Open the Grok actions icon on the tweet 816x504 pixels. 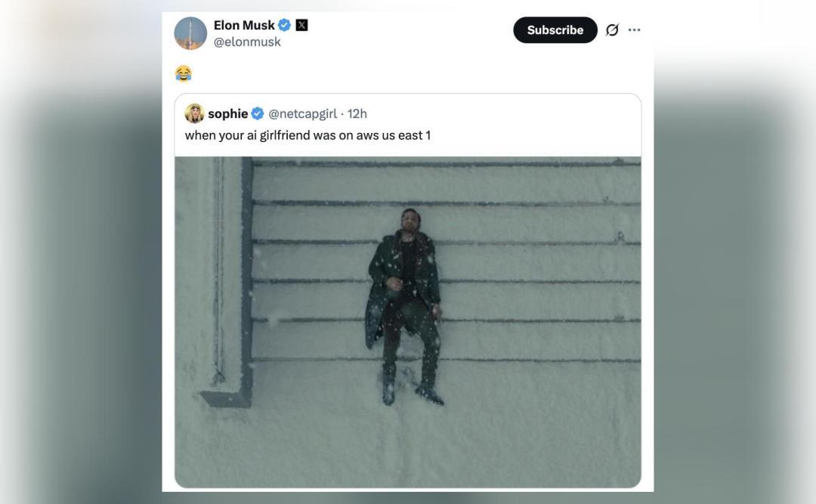click(x=612, y=29)
